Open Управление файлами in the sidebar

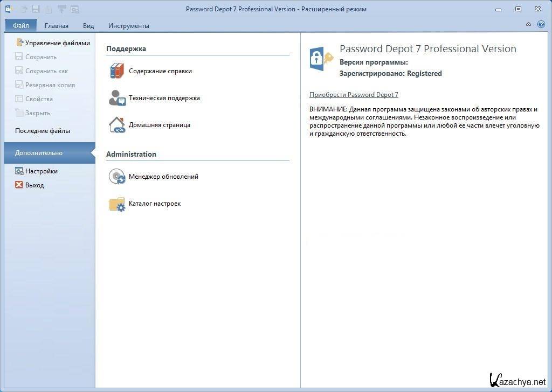(57, 43)
